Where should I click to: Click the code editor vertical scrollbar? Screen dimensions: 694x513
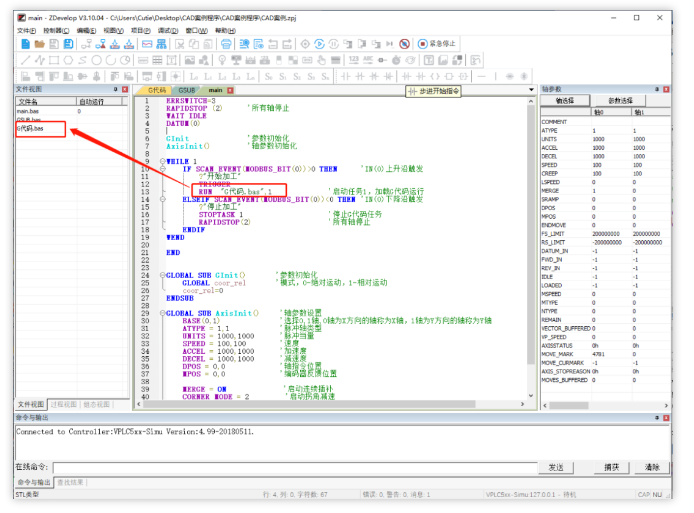pos(531,235)
